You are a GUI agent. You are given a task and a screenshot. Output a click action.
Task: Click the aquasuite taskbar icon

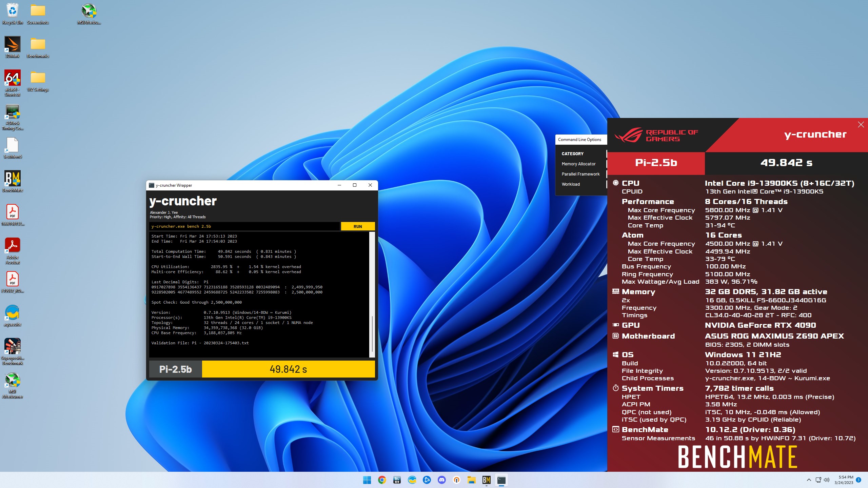(x=412, y=480)
